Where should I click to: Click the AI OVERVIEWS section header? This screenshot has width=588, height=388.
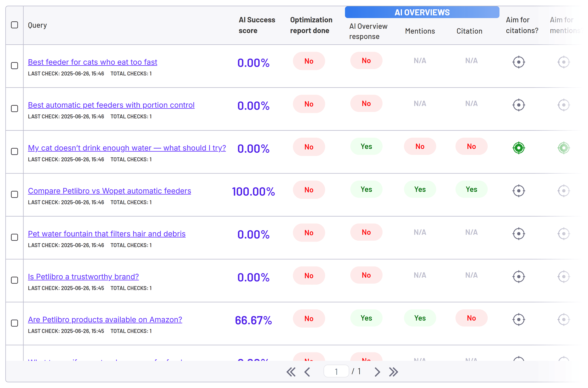[x=422, y=12]
